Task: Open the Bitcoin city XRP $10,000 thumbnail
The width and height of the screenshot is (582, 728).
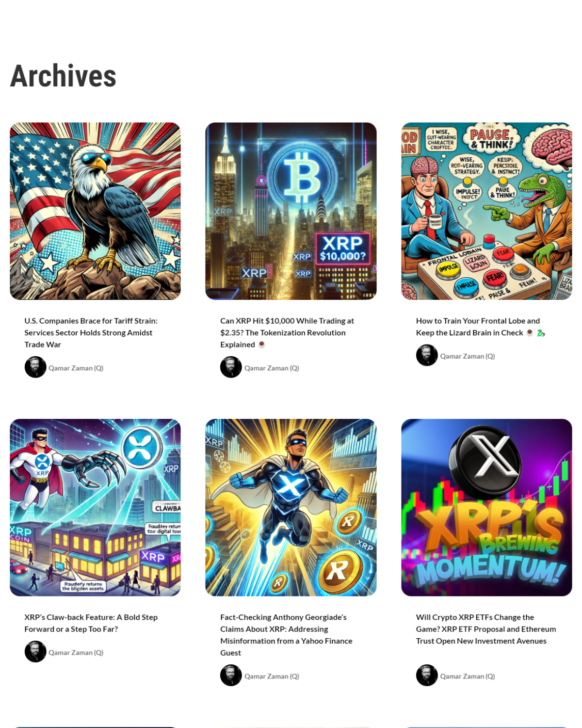Action: click(x=291, y=211)
